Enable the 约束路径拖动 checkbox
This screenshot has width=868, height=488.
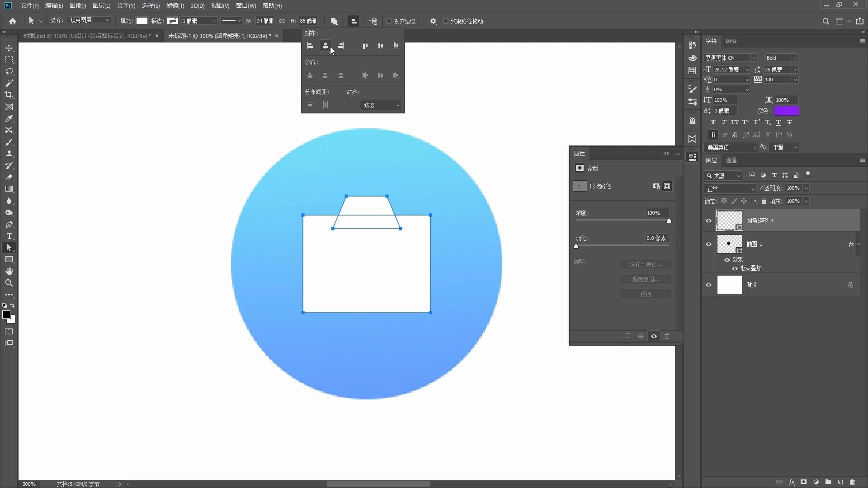click(x=445, y=21)
